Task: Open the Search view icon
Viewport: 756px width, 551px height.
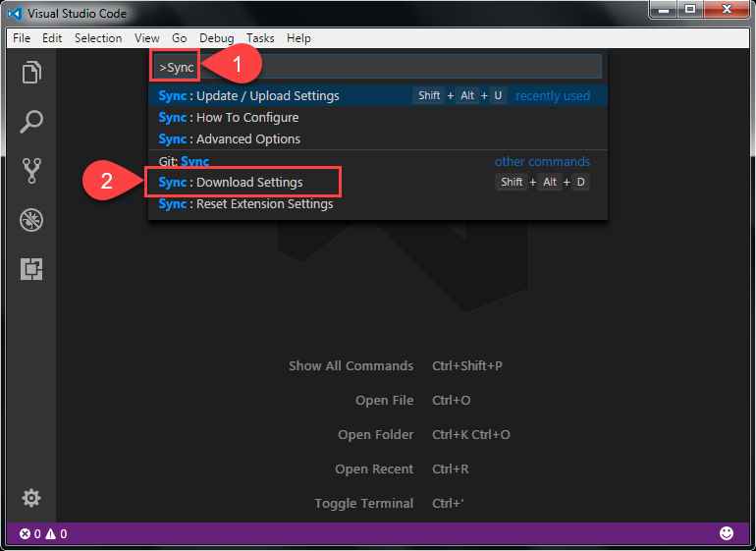Action: tap(31, 122)
